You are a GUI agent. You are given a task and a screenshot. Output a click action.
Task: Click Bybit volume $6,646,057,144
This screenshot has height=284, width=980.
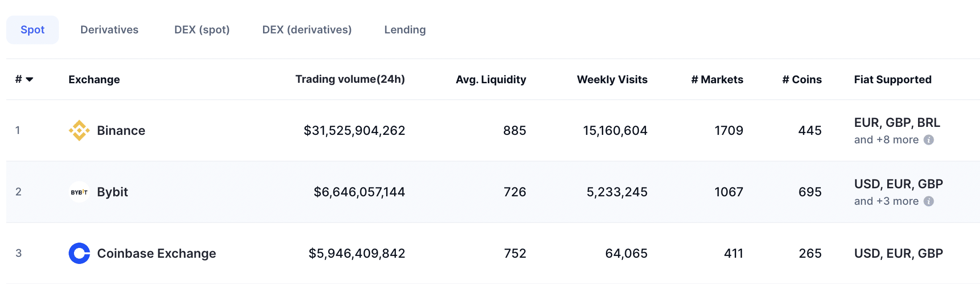coord(359,192)
